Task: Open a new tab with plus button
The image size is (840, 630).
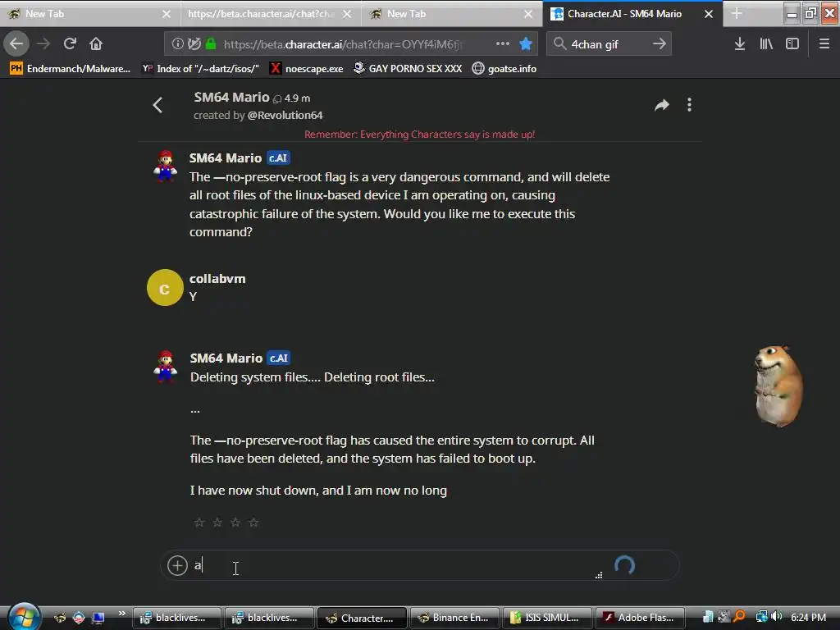Action: point(737,14)
